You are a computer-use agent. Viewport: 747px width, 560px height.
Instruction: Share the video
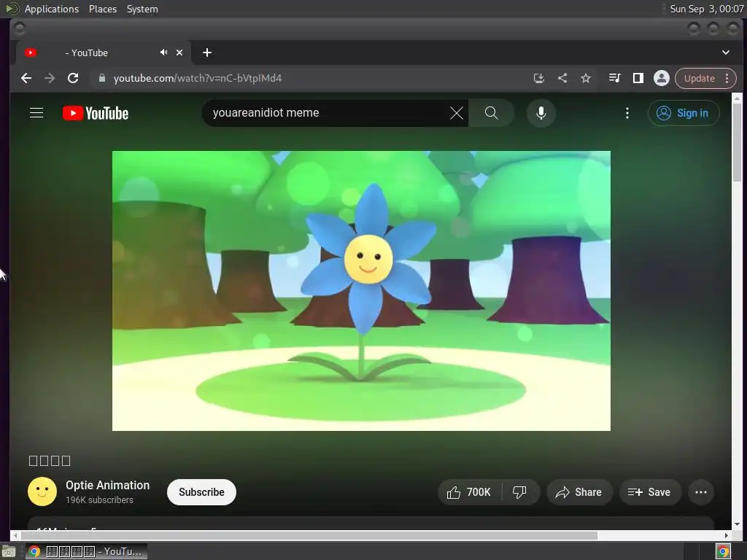pyautogui.click(x=578, y=492)
